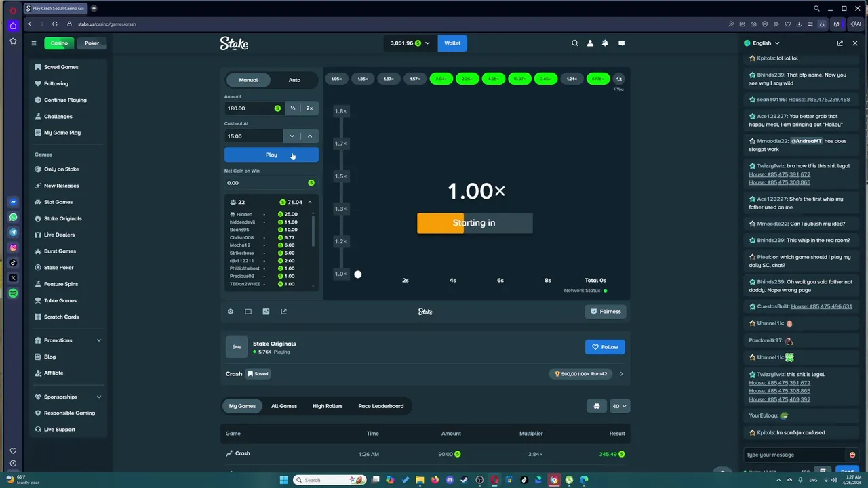Screen dimensions: 868x488
Task: Switch to the High Rollers tab
Action: point(328,406)
